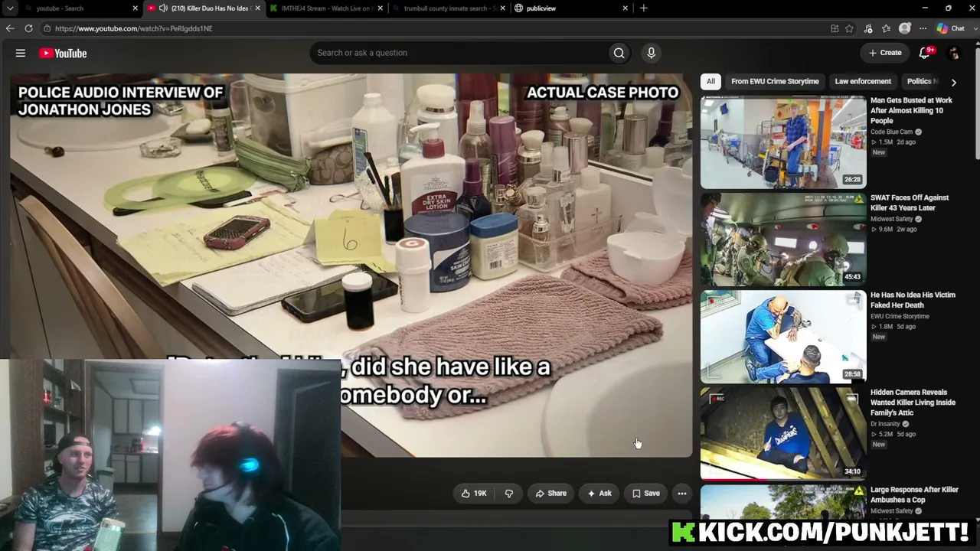Screen dimensions: 980x551
Task: Add this page to favorites with the star
Action: click(x=849, y=28)
